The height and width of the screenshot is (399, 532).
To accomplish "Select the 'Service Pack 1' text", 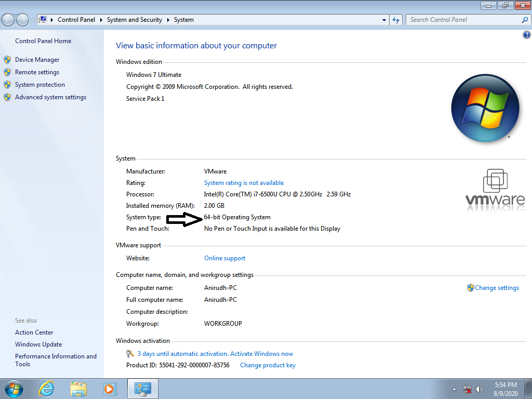I will (145, 99).
